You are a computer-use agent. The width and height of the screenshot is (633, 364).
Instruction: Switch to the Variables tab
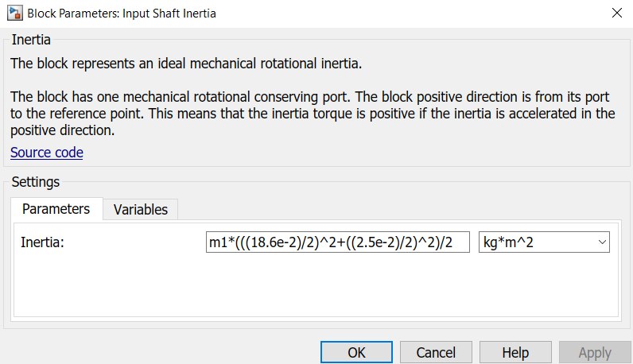point(141,210)
